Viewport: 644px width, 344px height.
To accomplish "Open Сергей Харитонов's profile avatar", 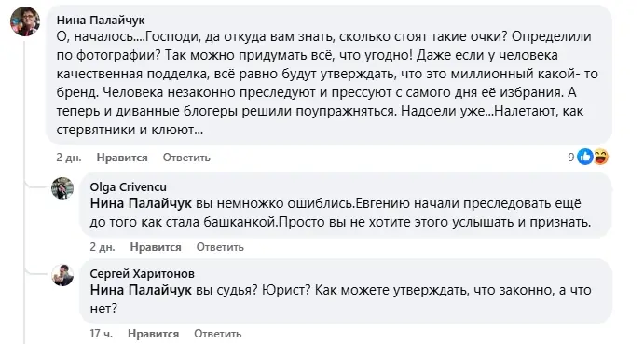I will [62, 275].
